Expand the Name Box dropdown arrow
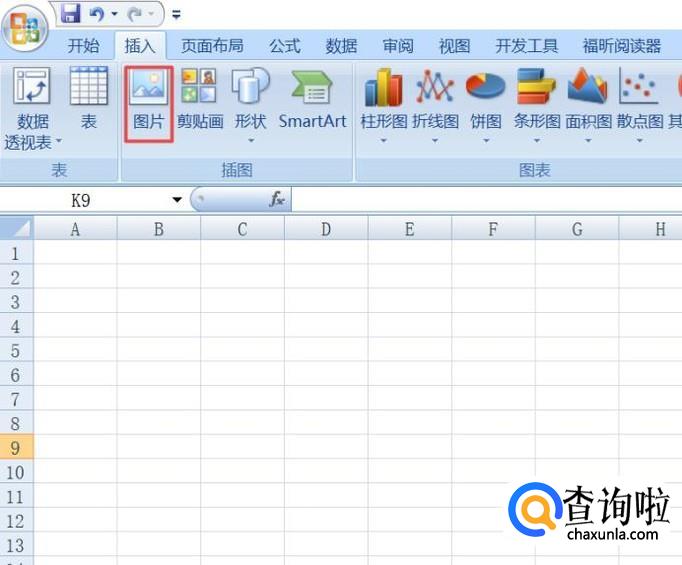This screenshot has height=565, width=682. pos(177,200)
